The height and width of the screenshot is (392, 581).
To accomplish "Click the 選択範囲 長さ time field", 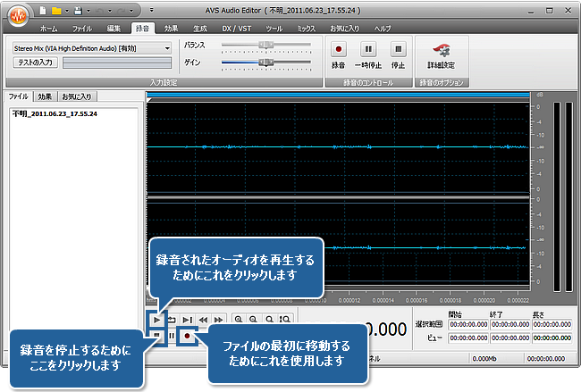I will click(552, 324).
